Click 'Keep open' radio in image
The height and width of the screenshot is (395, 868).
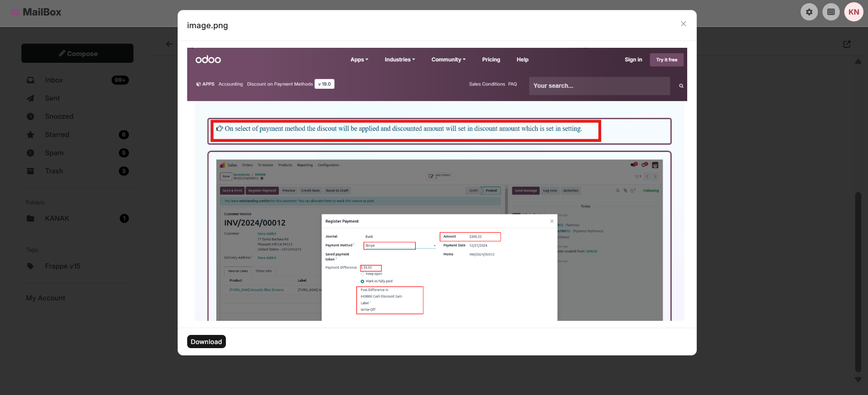pos(363,274)
